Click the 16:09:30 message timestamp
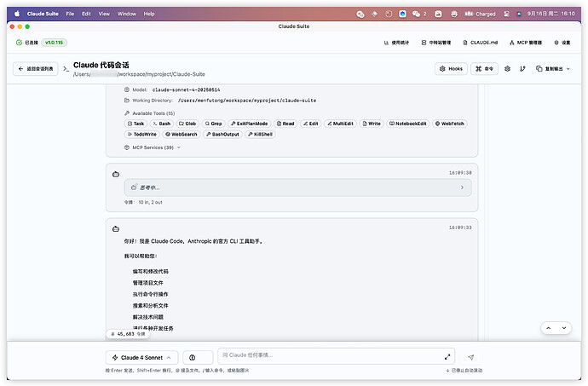 tap(460, 173)
